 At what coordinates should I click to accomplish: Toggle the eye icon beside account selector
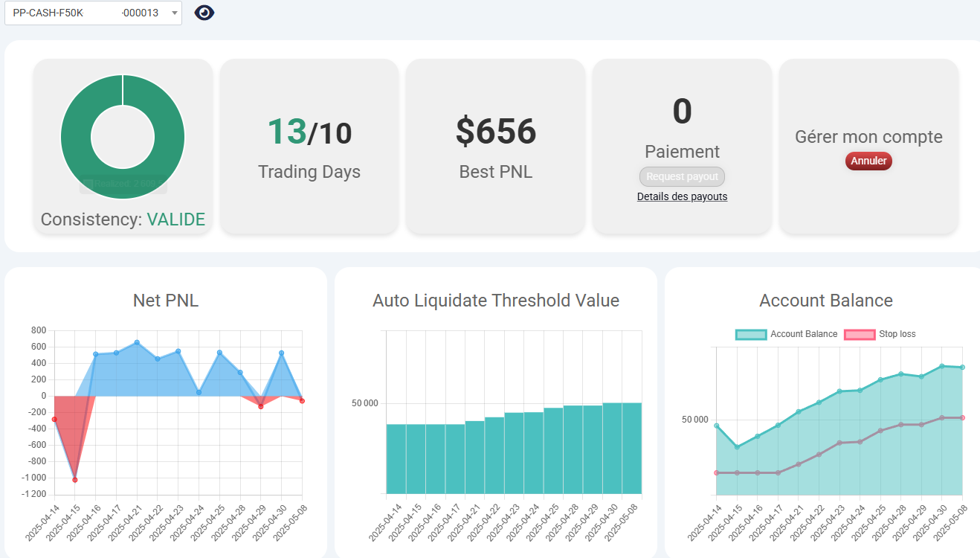pos(204,13)
